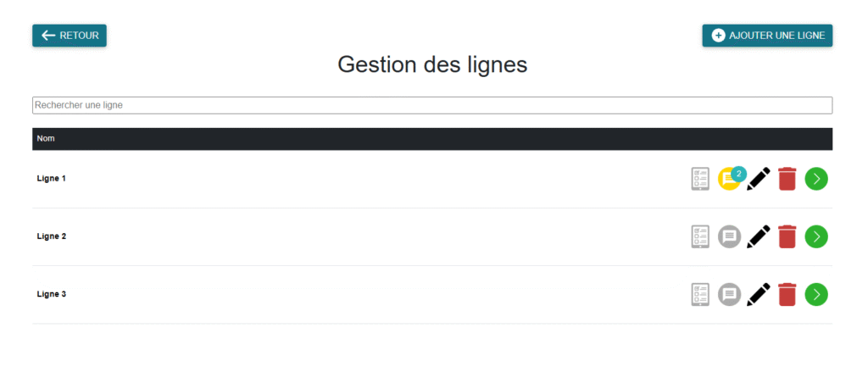Image resolution: width=868 pixels, height=372 pixels.
Task: Click the RETOUR back button
Action: point(70,36)
